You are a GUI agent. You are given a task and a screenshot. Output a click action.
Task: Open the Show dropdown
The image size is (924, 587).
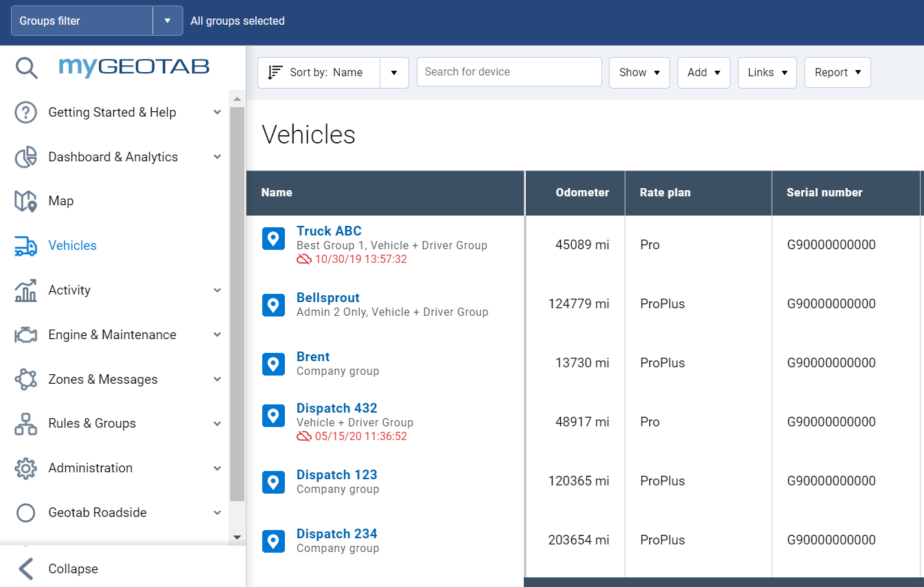coord(639,72)
